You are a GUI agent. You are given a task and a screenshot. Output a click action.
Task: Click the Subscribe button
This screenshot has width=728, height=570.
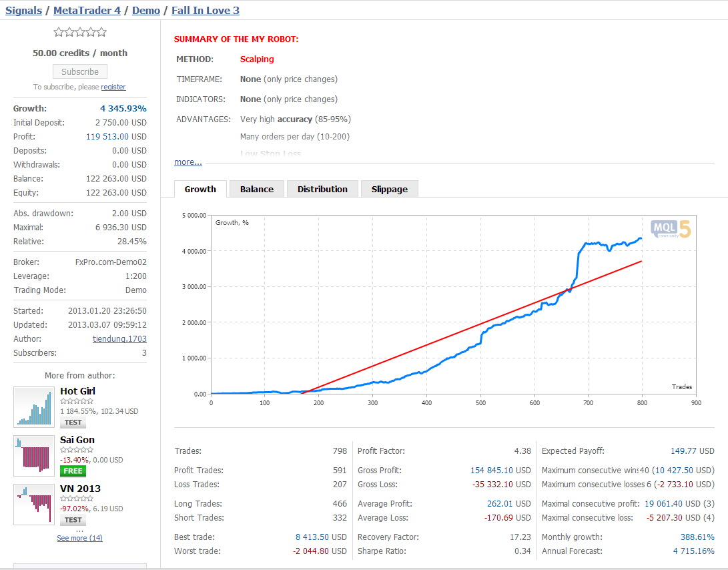pyautogui.click(x=80, y=71)
